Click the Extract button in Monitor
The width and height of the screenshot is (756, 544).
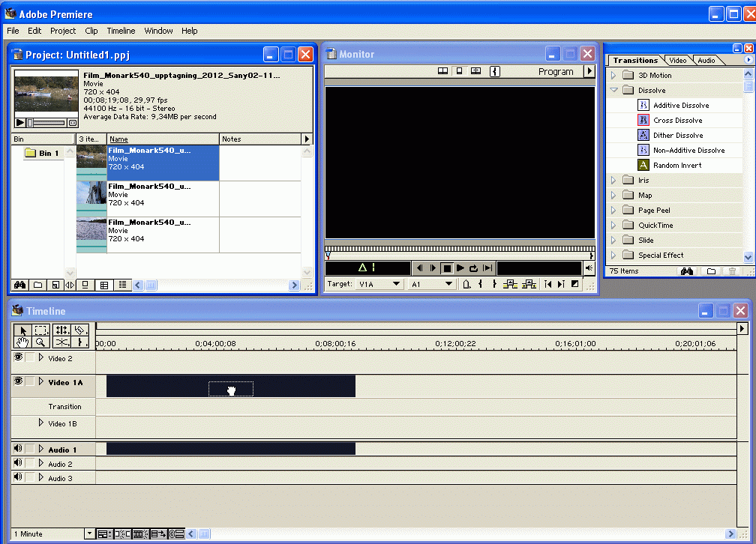click(529, 284)
